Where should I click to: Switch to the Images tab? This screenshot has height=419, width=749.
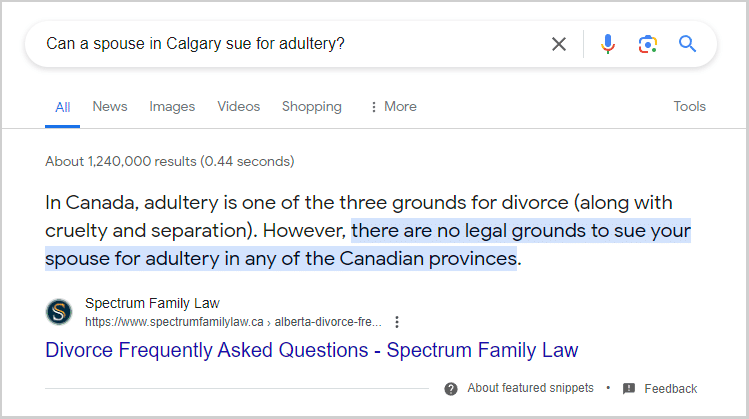click(171, 106)
